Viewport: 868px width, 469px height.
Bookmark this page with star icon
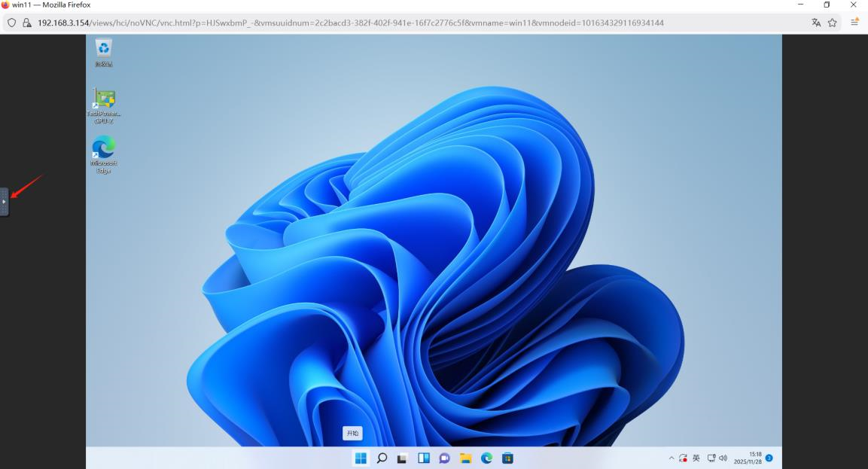pos(833,23)
